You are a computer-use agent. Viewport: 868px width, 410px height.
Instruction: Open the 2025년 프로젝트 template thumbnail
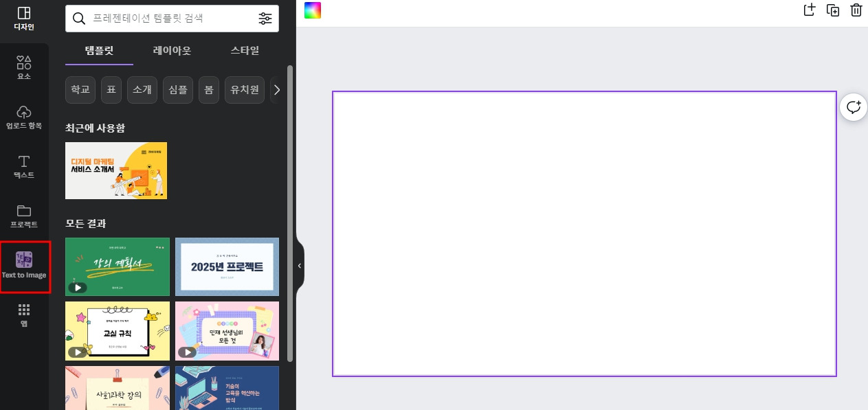[227, 266]
